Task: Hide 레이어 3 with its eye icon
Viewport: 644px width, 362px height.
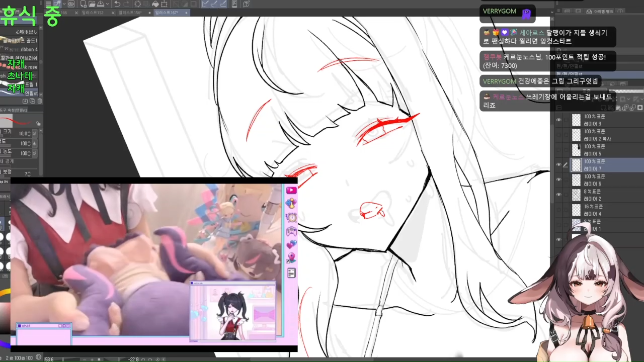Action: coord(558,120)
